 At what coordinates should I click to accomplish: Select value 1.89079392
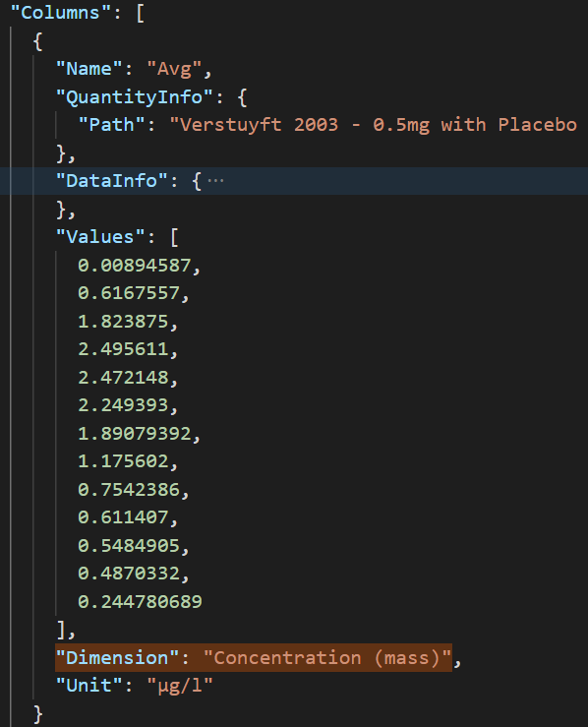134,434
